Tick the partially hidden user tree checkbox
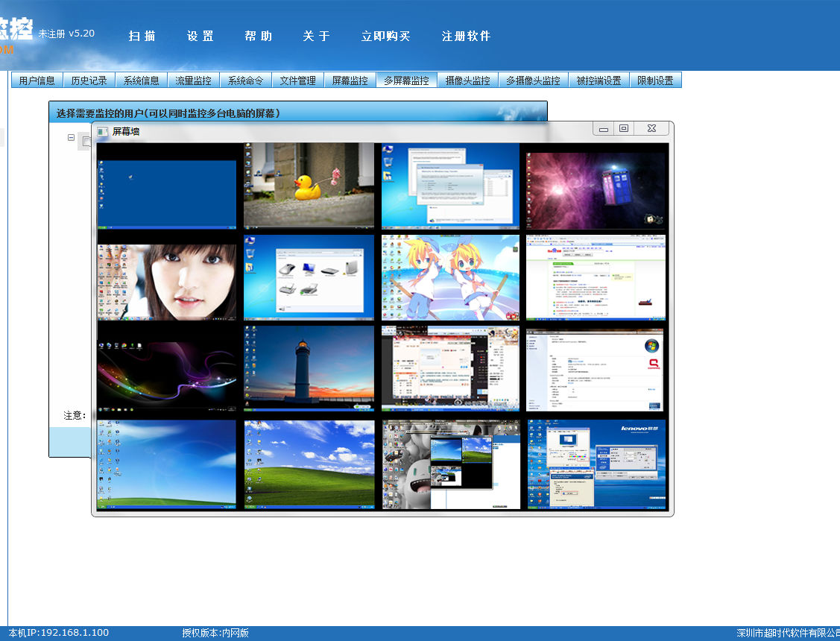 pyautogui.click(x=85, y=142)
